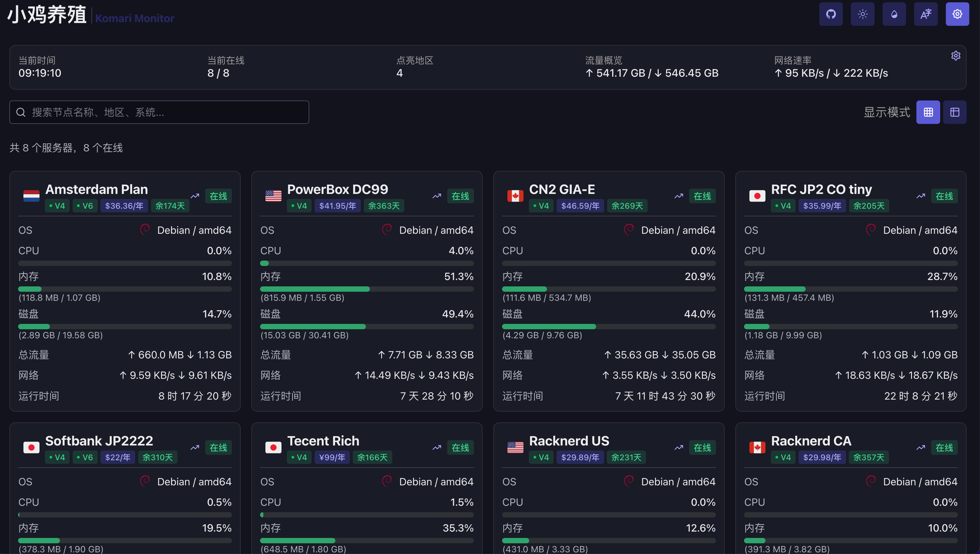Screen dimensions: 980x554
Task: Open Amsterdam Plan trend chart icon
Action: point(195,196)
